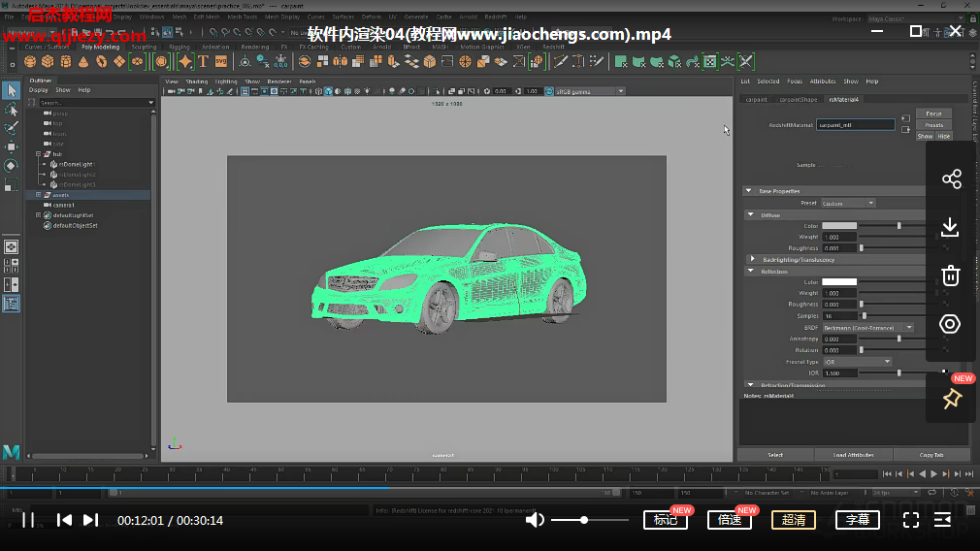The height and width of the screenshot is (551, 980).
Task: Activate the Rotate tool
Action: point(12,166)
